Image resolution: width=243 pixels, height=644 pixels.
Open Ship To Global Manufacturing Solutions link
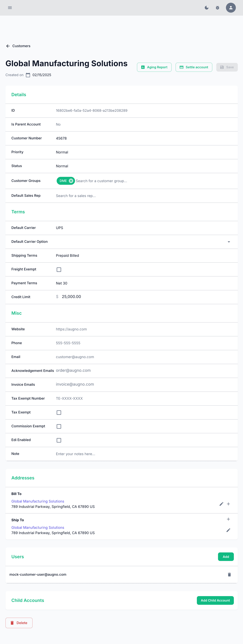pyautogui.click(x=38, y=528)
